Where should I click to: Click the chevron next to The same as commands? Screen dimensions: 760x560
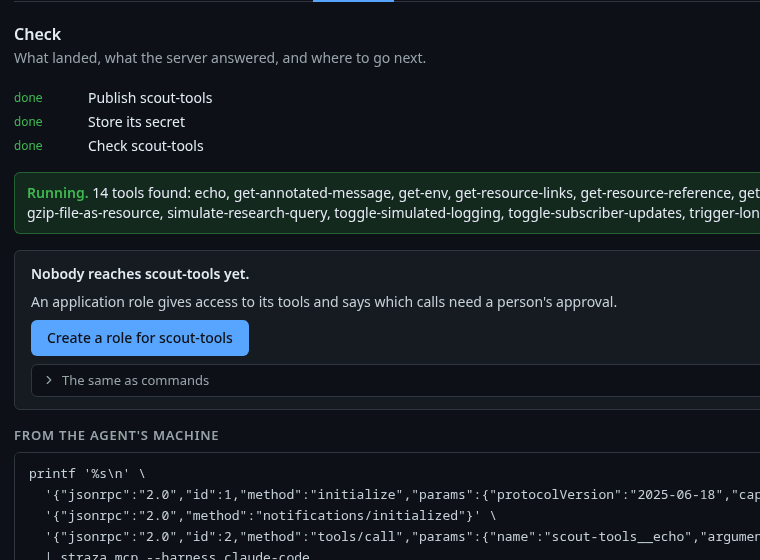[x=48, y=381]
